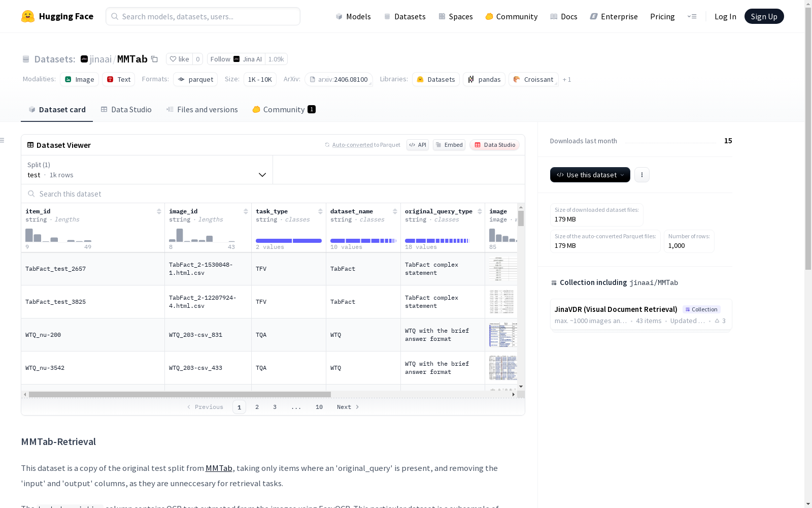Sort the original_query_type column

point(480,211)
